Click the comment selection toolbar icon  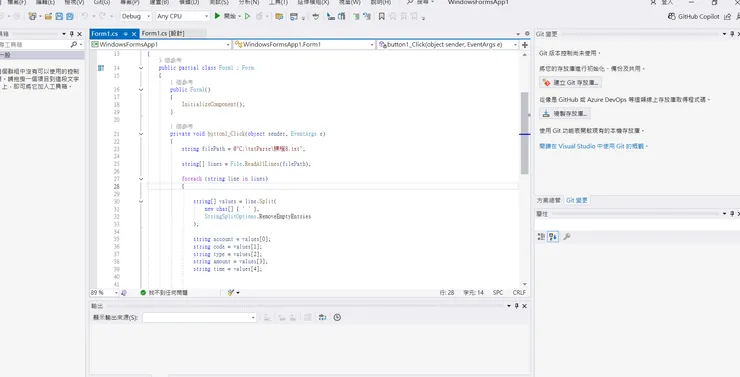356,16
